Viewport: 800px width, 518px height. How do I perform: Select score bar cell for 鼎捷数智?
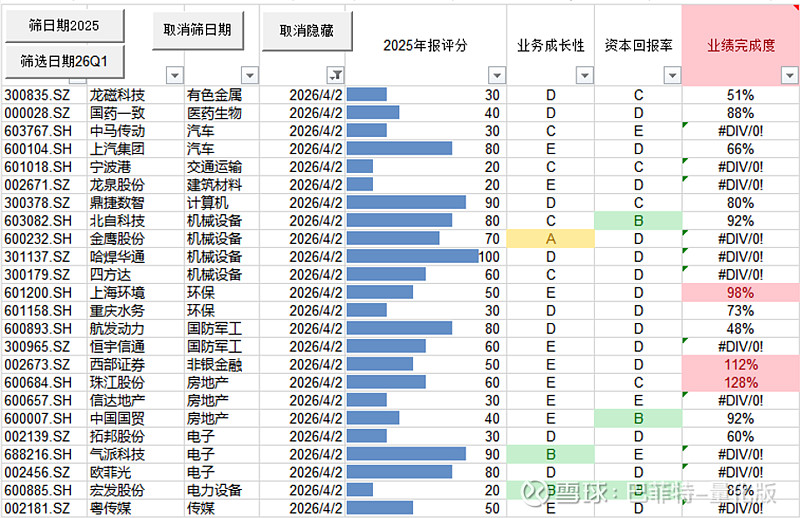coord(426,203)
